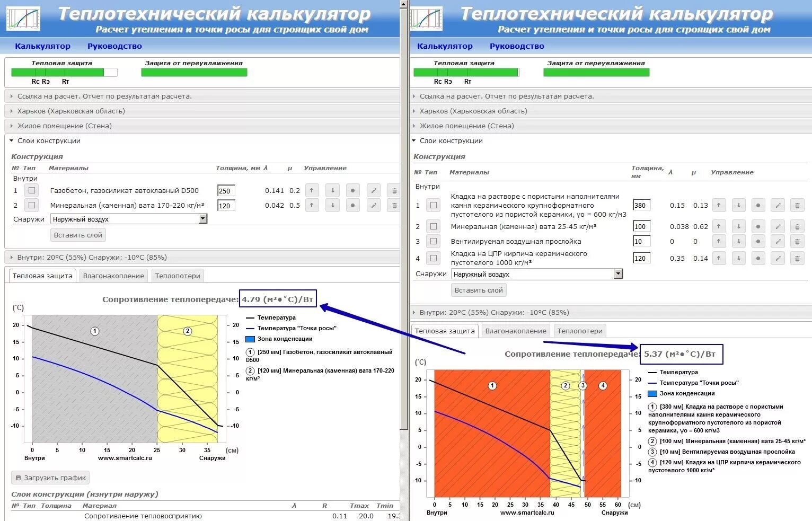
Task: Switch to left Теплопотери tab
Action: (x=178, y=276)
